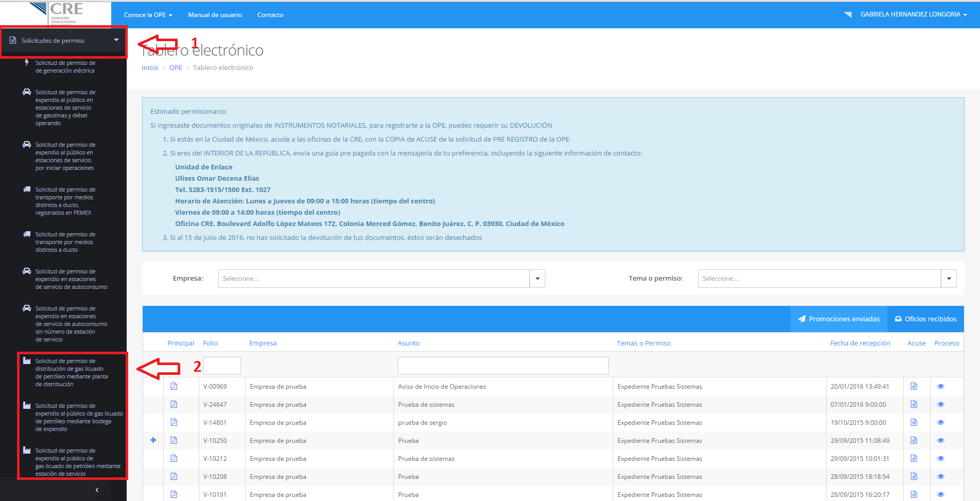Collapse the sidebar with the left chevron
This screenshot has height=501, width=980.
pos(97,490)
